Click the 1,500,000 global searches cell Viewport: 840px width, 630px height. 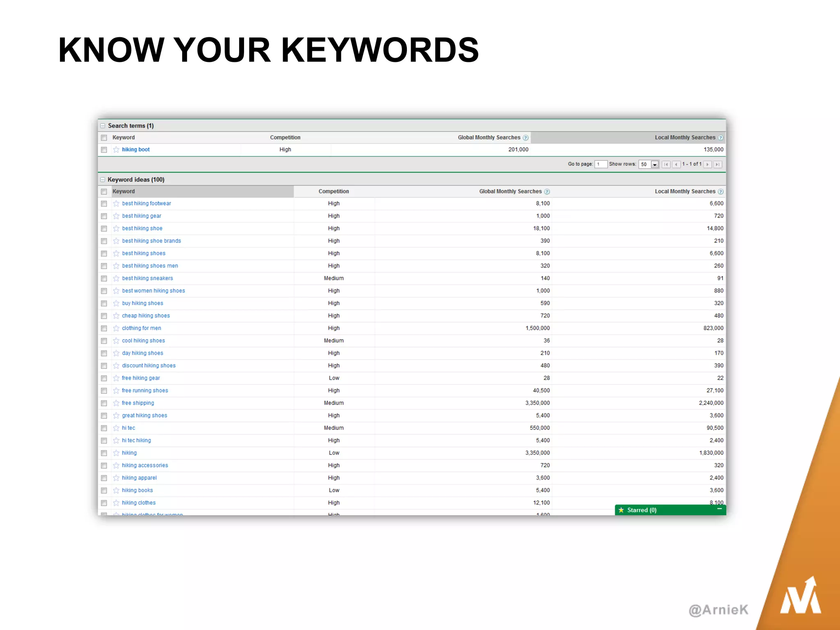click(x=538, y=328)
